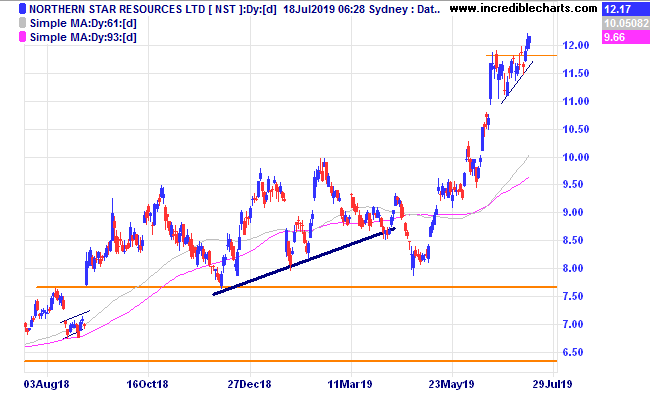Click the 12.00 price axis label
Screen dimensions: 651x395
pyautogui.click(x=575, y=45)
